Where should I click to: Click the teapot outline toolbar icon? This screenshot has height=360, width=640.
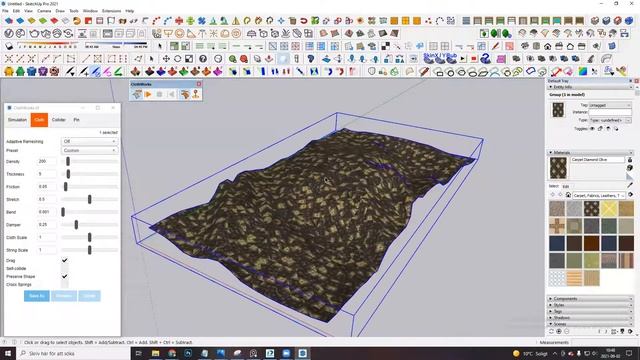34,33
